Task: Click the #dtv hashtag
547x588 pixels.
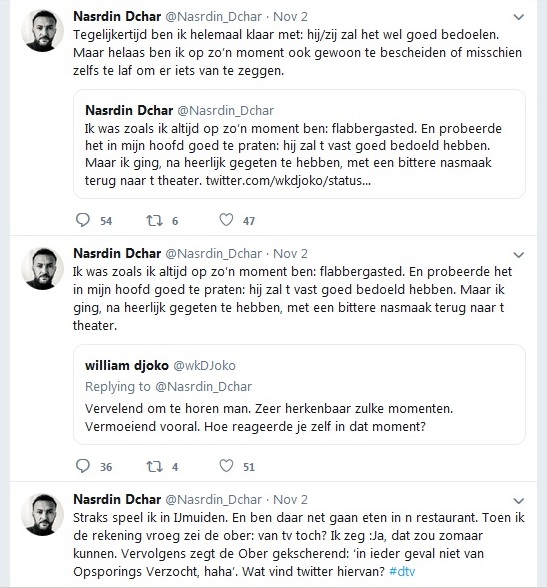Action: pos(402,571)
